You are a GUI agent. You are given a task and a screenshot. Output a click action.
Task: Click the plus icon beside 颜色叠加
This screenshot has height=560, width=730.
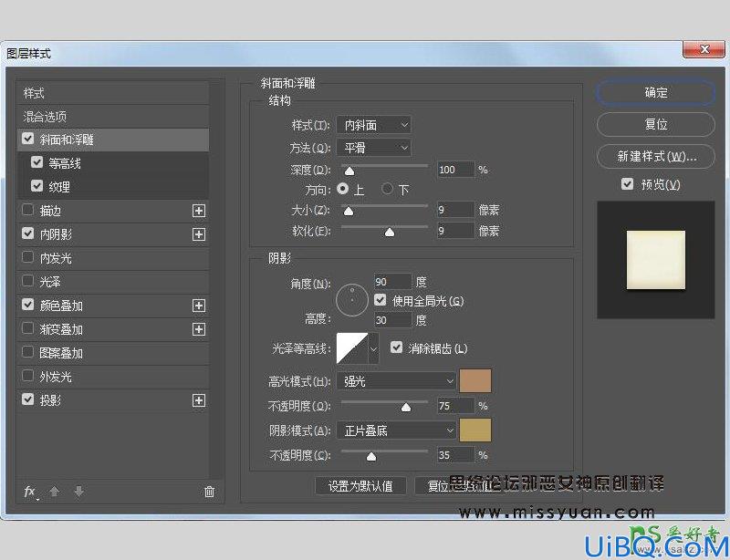coord(199,306)
